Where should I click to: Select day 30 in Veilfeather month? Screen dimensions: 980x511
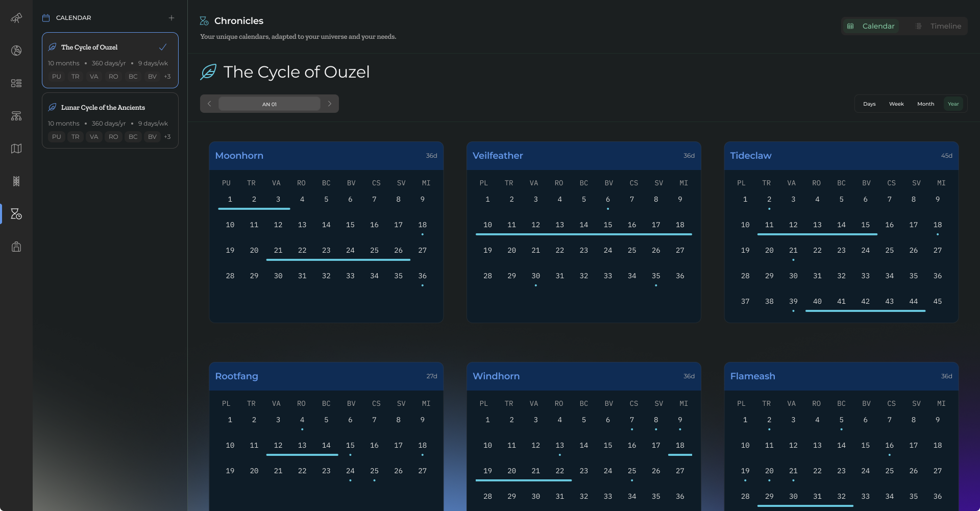click(x=535, y=276)
